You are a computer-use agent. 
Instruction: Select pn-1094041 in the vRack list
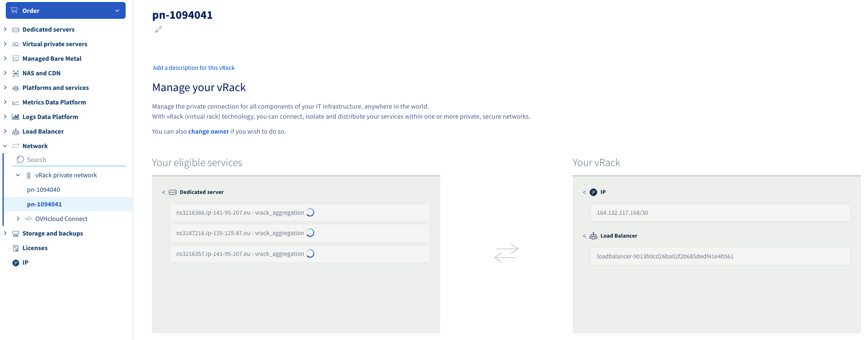click(44, 204)
